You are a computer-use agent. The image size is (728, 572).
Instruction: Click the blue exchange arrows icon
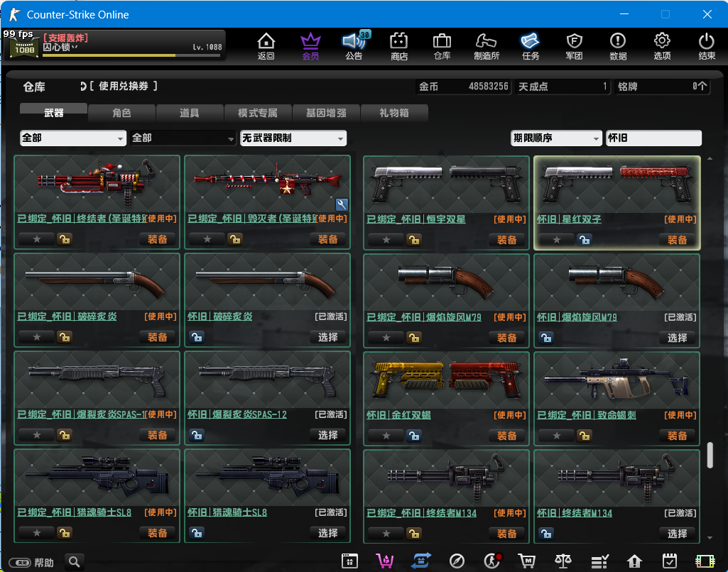coord(421,561)
